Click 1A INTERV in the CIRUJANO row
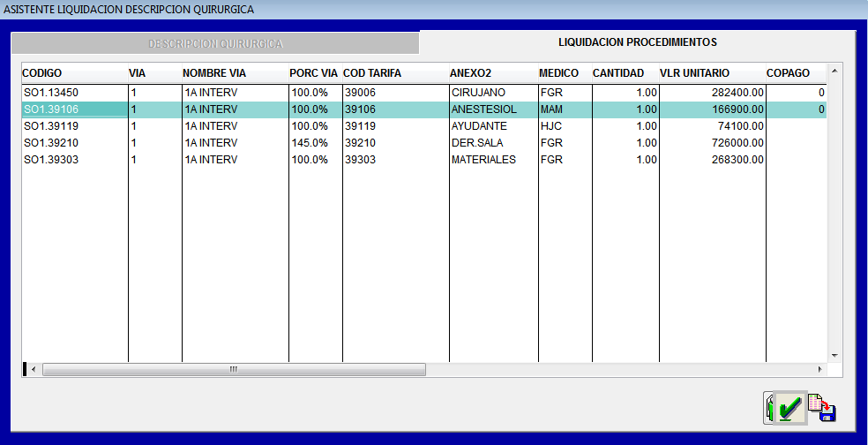 236,93
